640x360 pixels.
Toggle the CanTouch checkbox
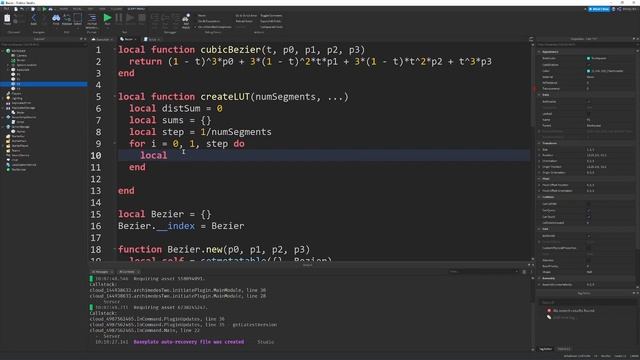588,217
